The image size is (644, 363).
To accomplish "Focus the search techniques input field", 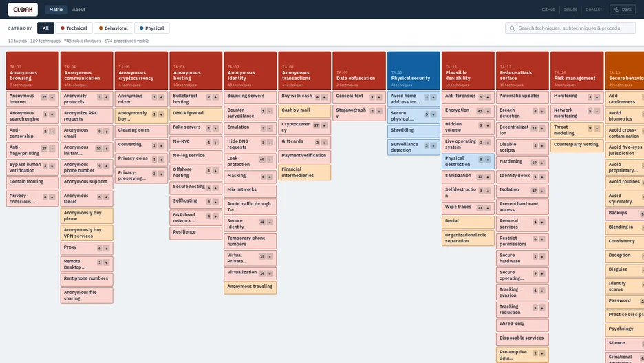I will click(570, 28).
